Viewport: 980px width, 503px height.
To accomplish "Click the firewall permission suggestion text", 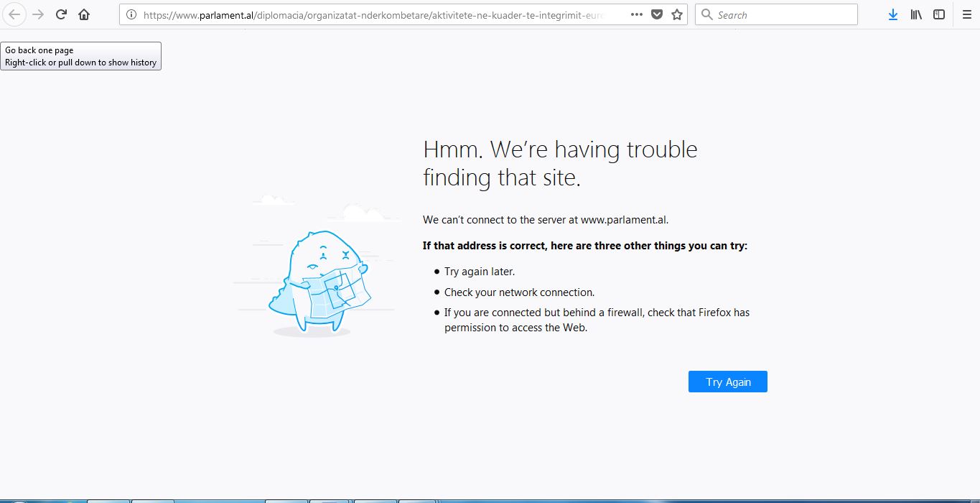I will click(x=596, y=320).
